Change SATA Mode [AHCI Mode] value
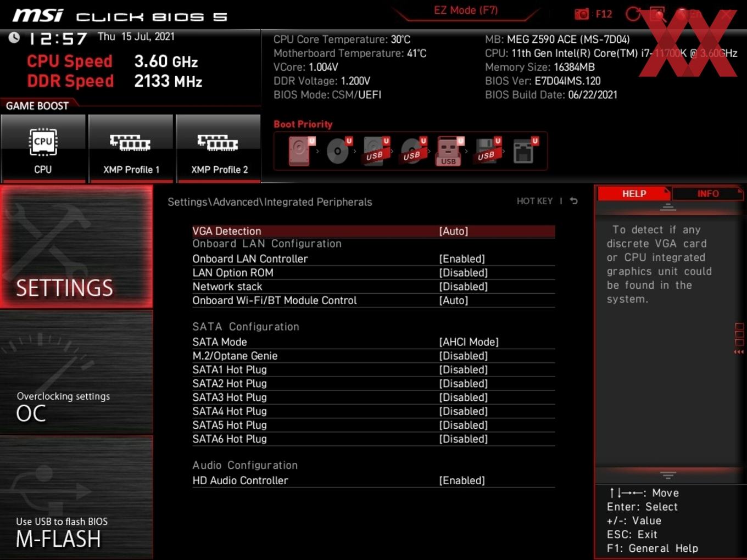 pos(469,342)
